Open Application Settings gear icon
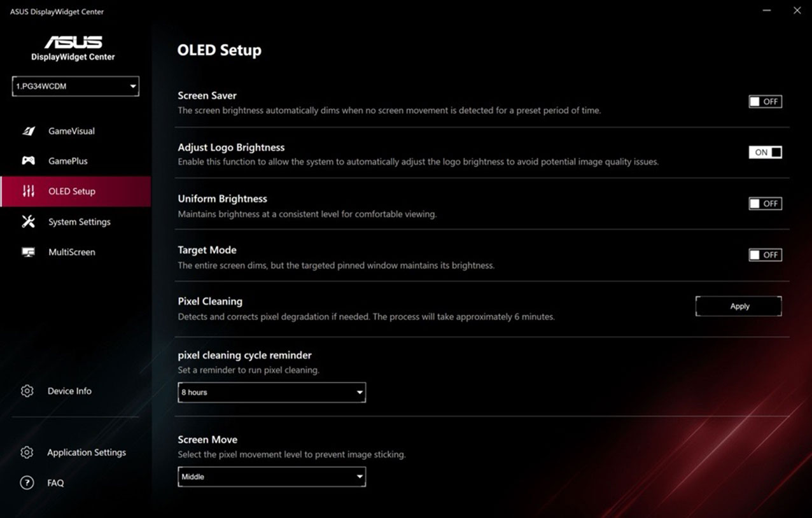Image resolution: width=812 pixels, height=518 pixels. coord(27,452)
